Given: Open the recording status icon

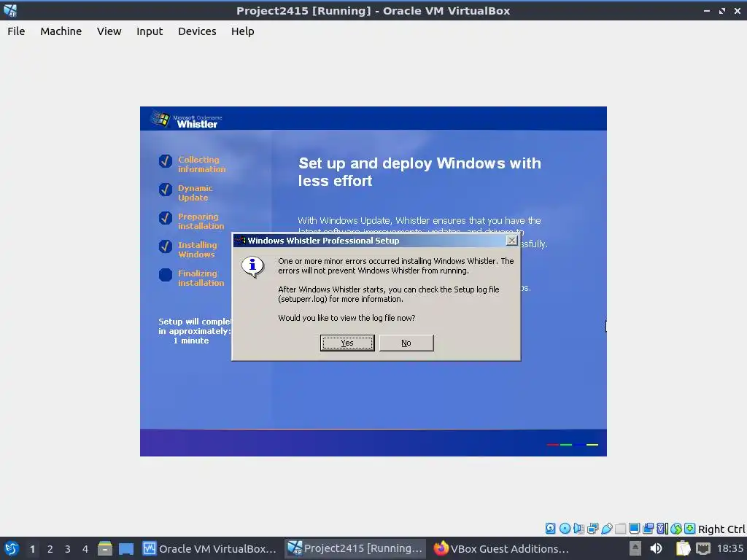Looking at the screenshot, I should pyautogui.click(x=648, y=528).
